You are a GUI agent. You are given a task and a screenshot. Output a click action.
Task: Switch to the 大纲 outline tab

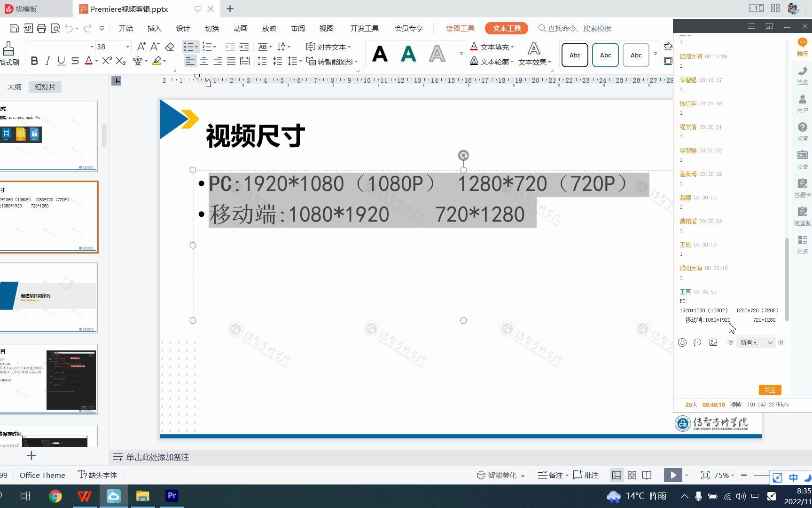[x=15, y=87]
